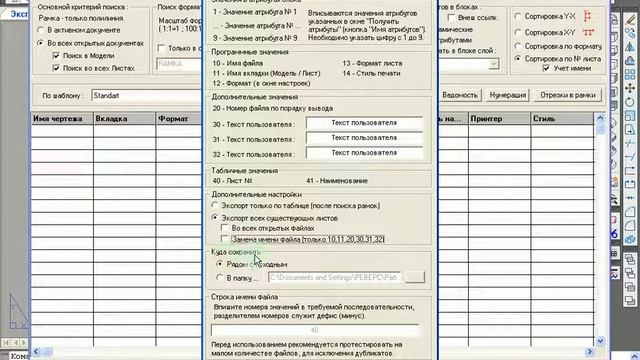Click the 'Отрезки в рамки' button

coord(568,95)
